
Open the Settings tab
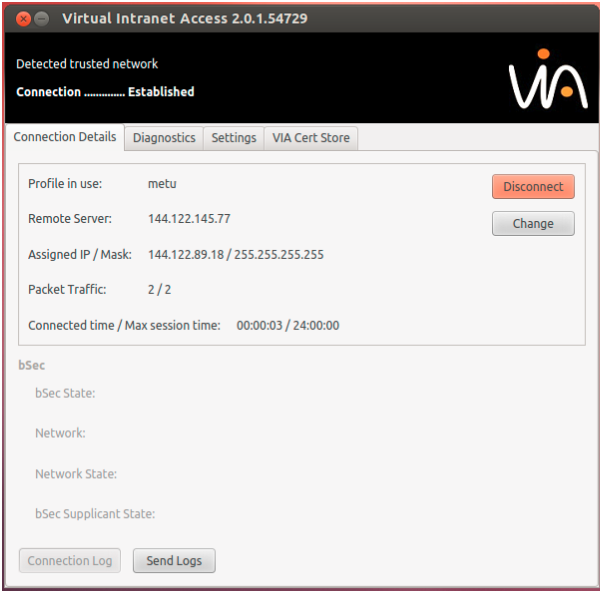click(234, 138)
